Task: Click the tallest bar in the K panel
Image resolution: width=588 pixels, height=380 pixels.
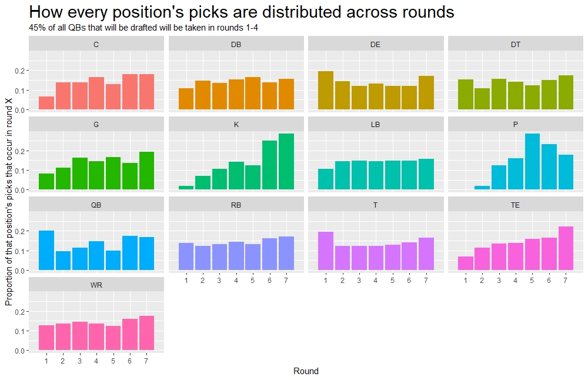Action: (x=286, y=162)
